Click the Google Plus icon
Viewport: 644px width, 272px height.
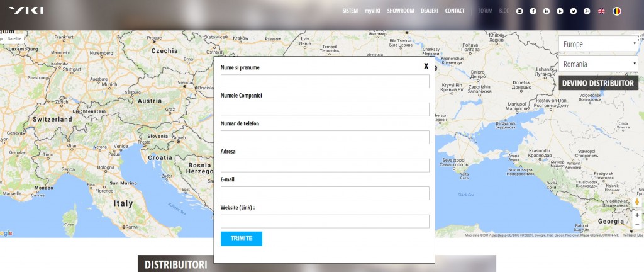click(586, 11)
